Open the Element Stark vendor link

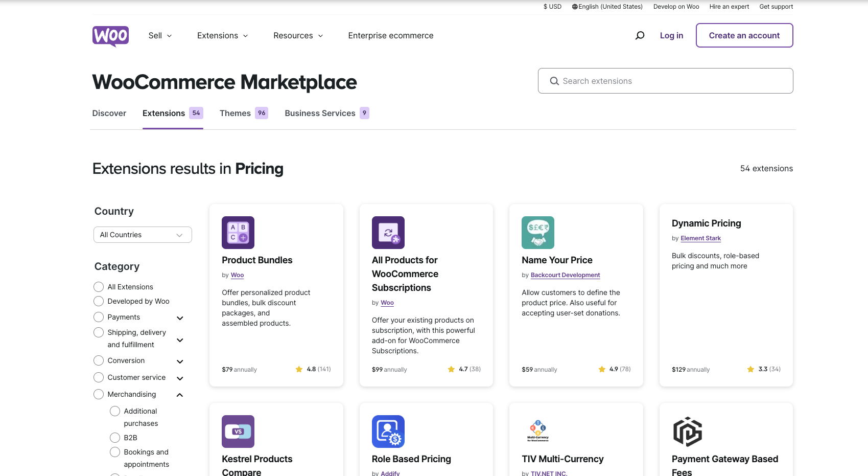coord(700,238)
